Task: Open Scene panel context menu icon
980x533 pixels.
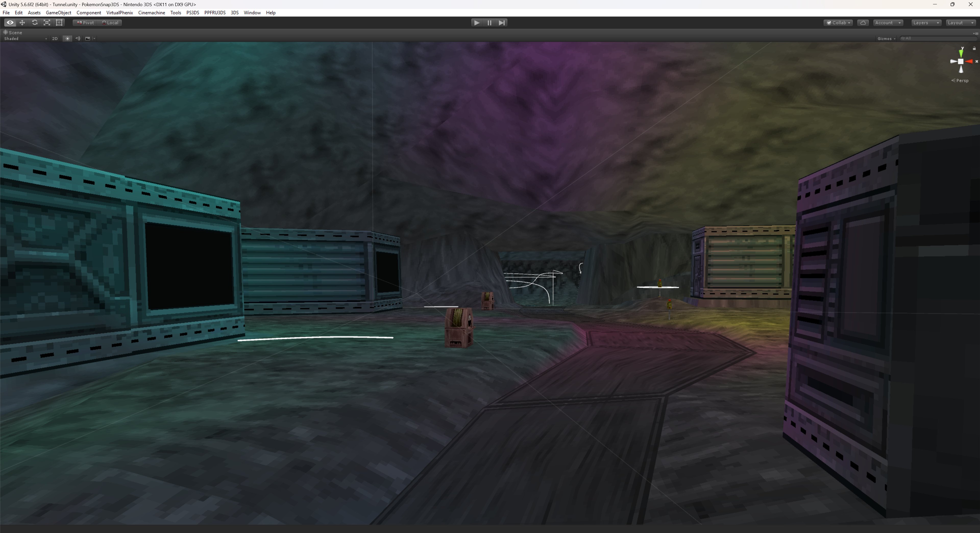Action: coord(976,33)
